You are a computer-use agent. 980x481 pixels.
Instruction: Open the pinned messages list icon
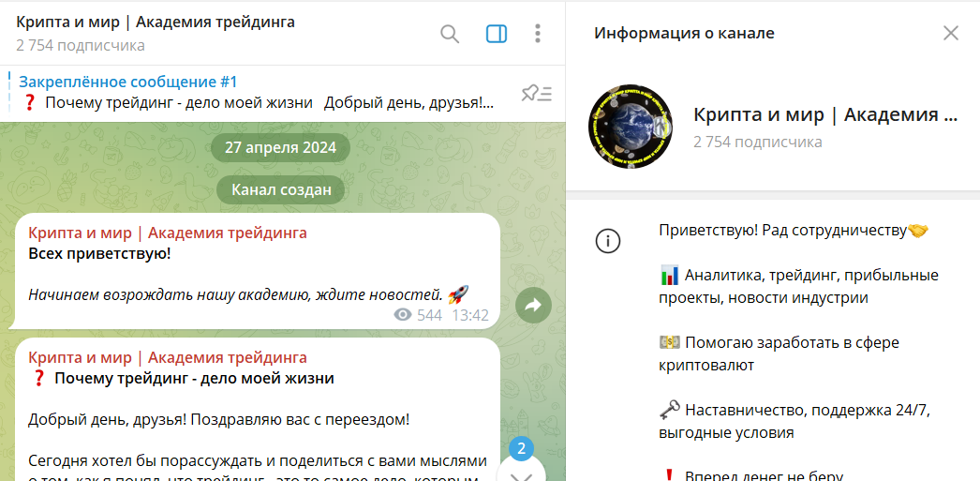point(537,94)
